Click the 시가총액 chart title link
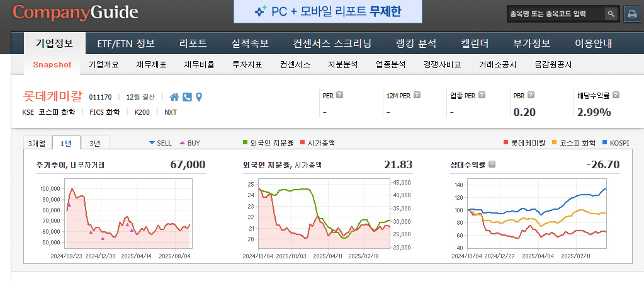The height and width of the screenshot is (281, 644). coord(308,165)
